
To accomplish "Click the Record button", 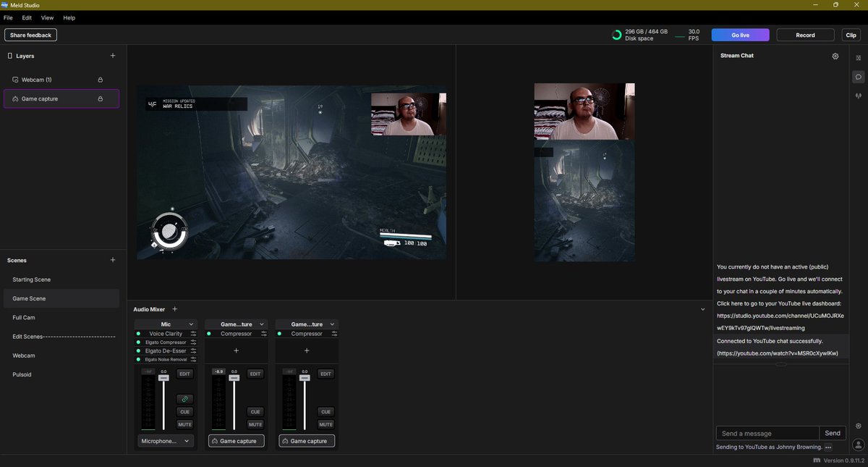I will [805, 35].
